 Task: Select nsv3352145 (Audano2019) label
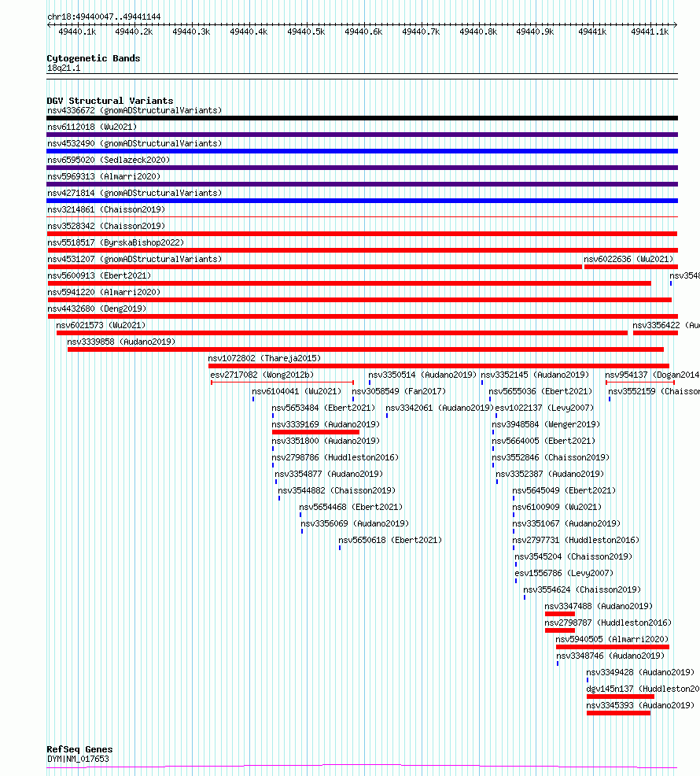[535, 375]
